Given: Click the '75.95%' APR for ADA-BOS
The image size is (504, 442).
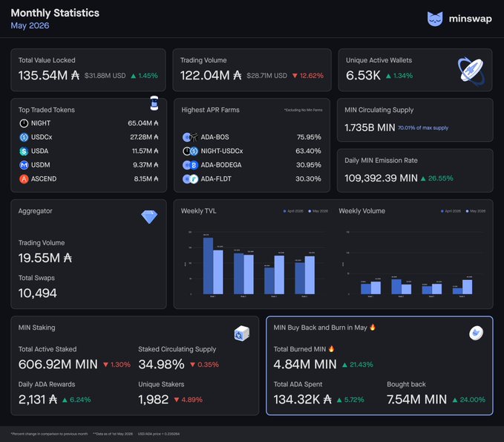Looking at the screenshot, I should coord(309,137).
